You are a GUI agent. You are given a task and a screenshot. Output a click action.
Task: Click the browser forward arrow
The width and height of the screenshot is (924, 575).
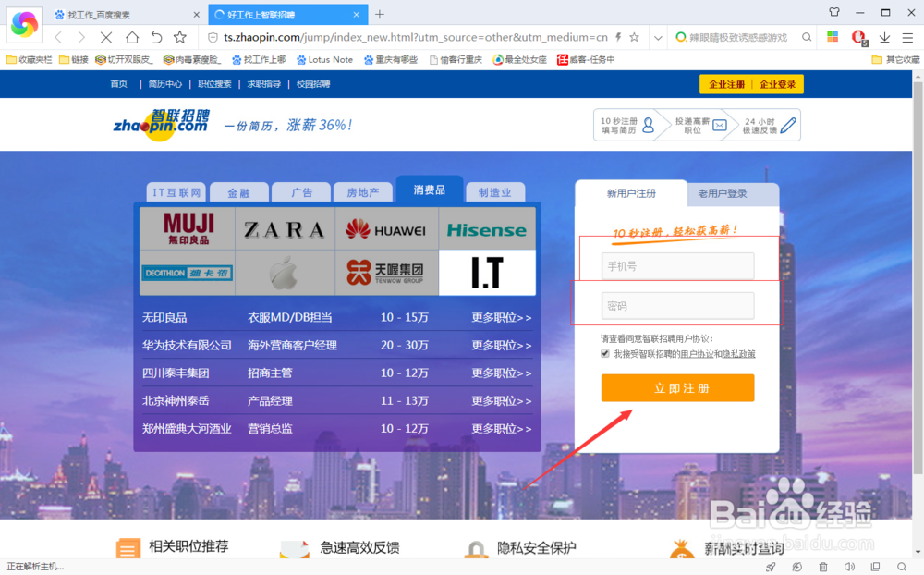[81, 38]
